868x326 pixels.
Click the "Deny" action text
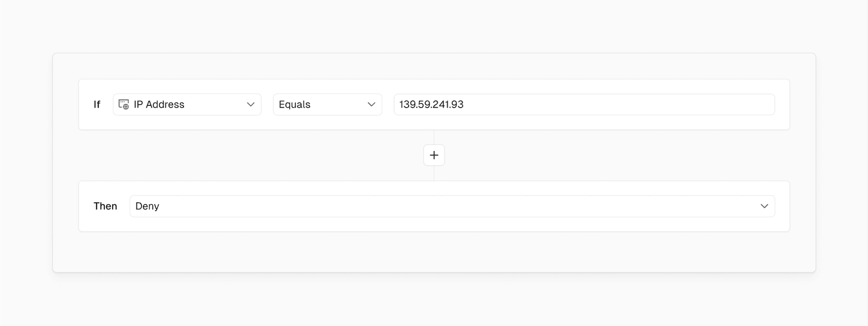(x=147, y=206)
